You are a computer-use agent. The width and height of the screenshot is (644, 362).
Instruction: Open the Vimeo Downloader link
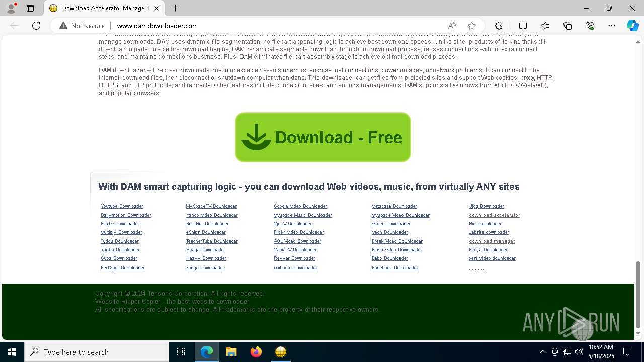(x=391, y=224)
